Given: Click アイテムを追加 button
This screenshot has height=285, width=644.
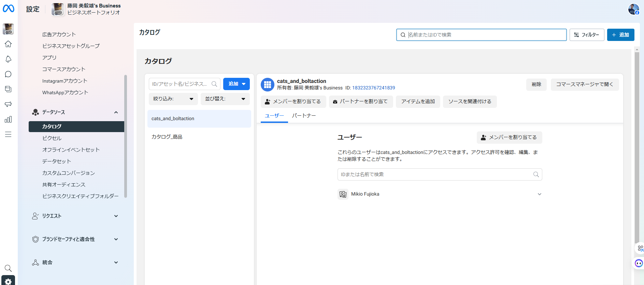Looking at the screenshot, I should point(418,102).
